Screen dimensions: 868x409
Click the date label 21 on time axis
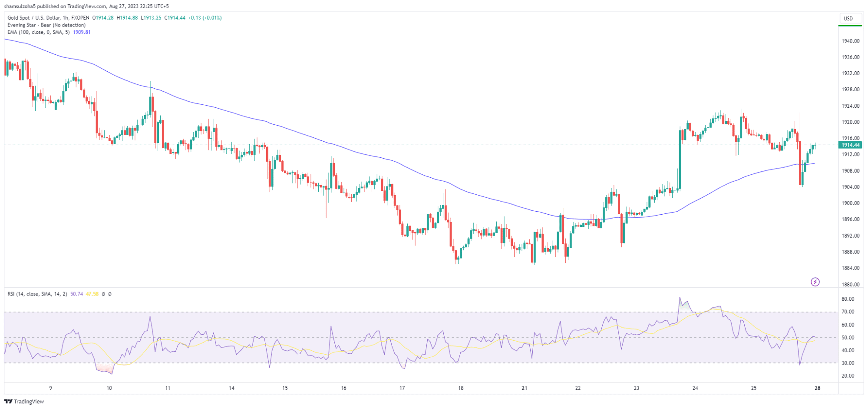pyautogui.click(x=525, y=388)
